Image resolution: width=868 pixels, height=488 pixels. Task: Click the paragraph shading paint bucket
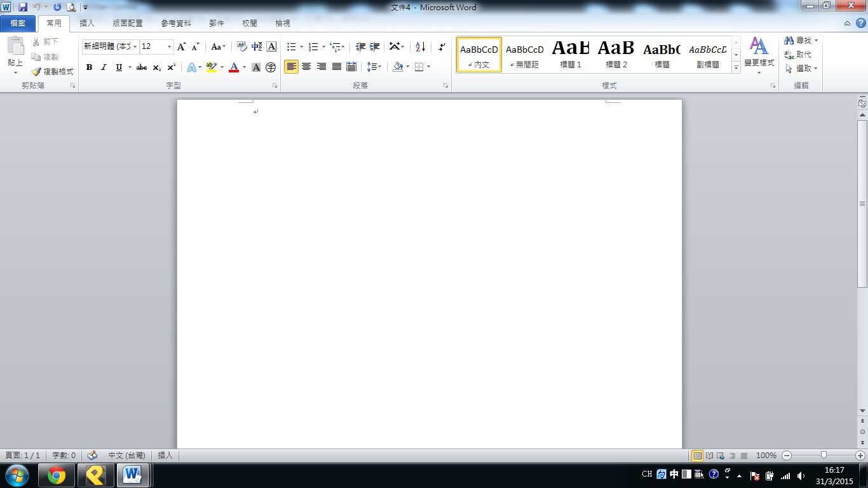398,67
